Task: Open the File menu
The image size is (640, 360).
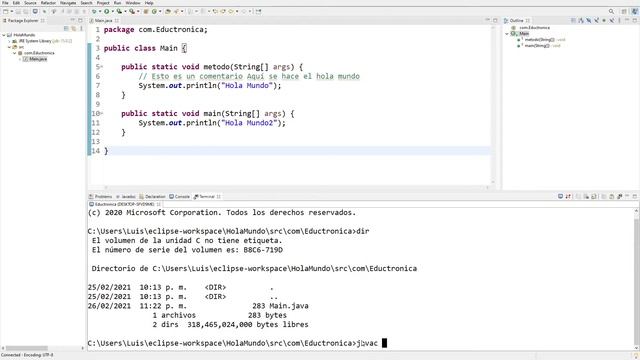Action: coord(5,3)
